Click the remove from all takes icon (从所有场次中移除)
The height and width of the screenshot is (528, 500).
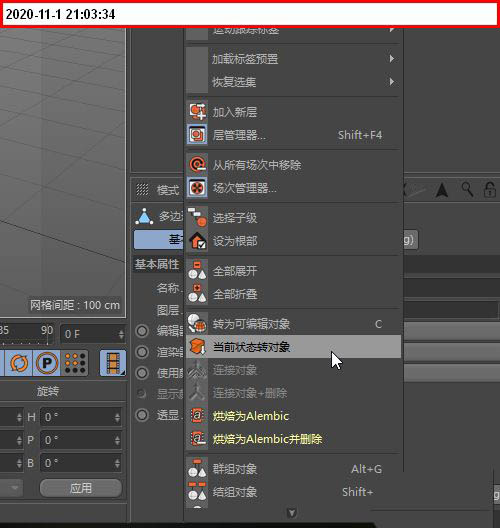pos(197,165)
